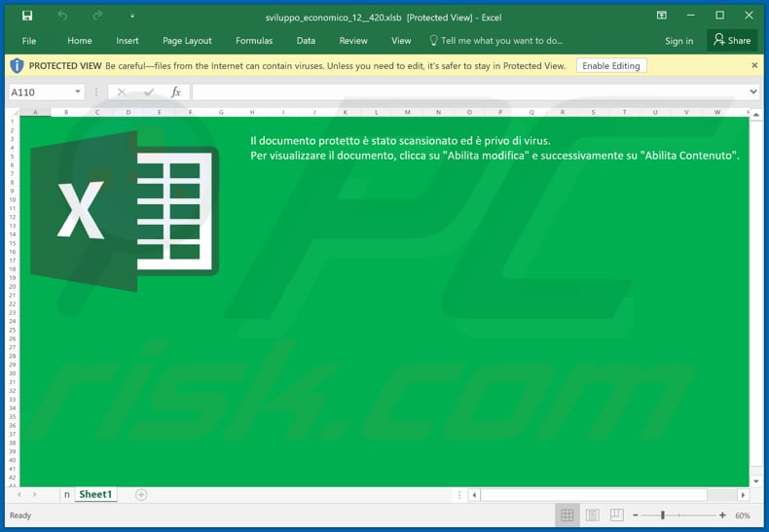Screen dimensions: 769x532
Task: Click the Name Box showing A110
Action: 41,92
